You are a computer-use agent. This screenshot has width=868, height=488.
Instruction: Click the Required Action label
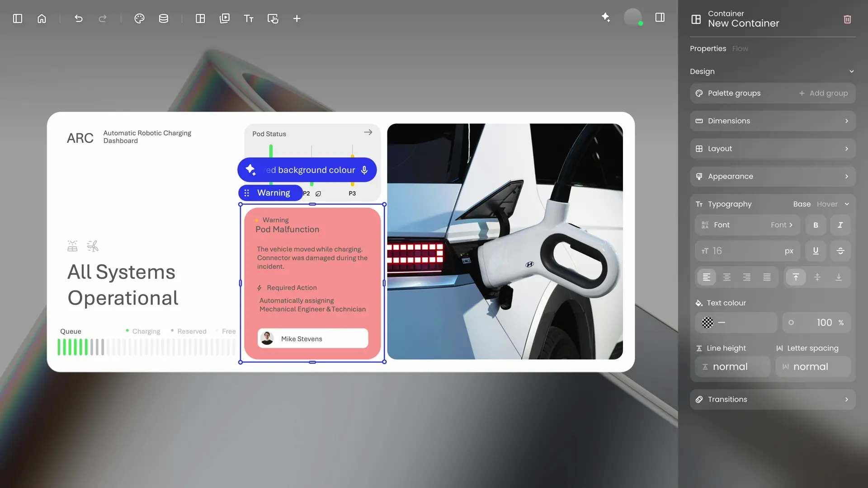click(292, 288)
